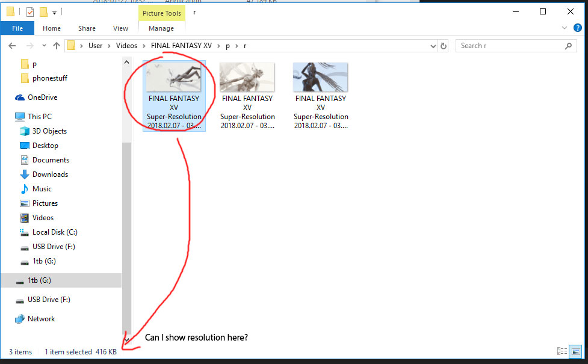The image size is (588, 364).
Task: Open Music in the navigation pane
Action: pos(42,189)
